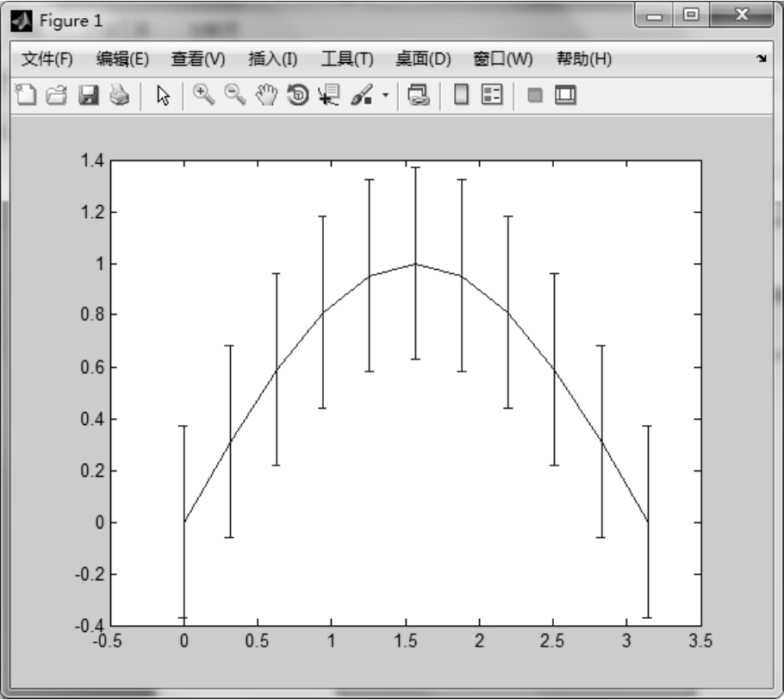Toggle the Rotate 3D tool
784x700 pixels.
pos(298,96)
